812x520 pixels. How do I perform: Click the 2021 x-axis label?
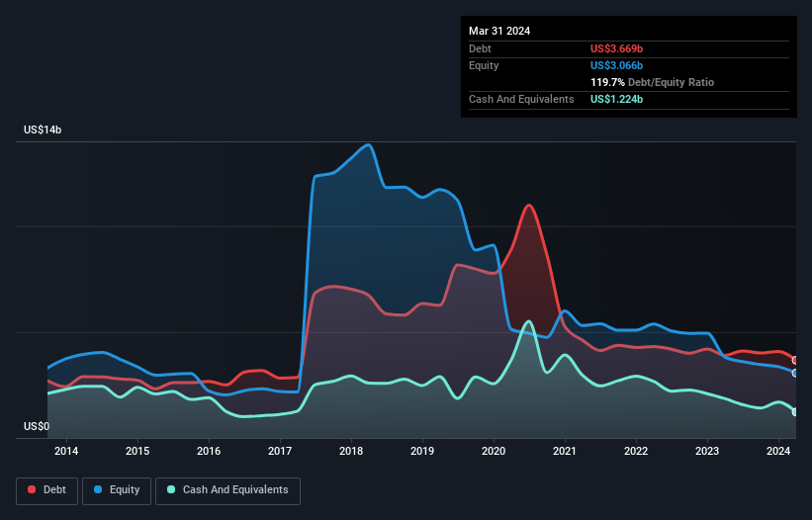(x=565, y=451)
